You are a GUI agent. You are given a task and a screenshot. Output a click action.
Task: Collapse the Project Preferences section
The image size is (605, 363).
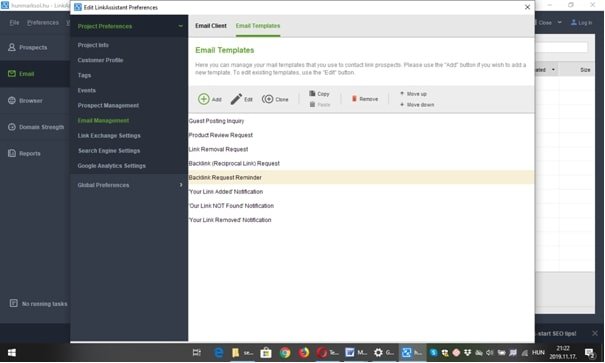[x=180, y=26]
